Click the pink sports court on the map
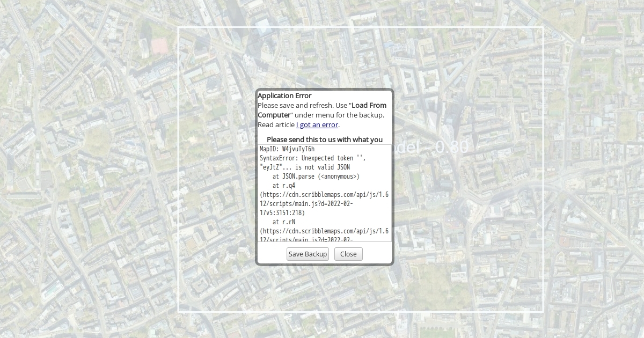Image resolution: width=644 pixels, height=338 pixels. [159, 46]
